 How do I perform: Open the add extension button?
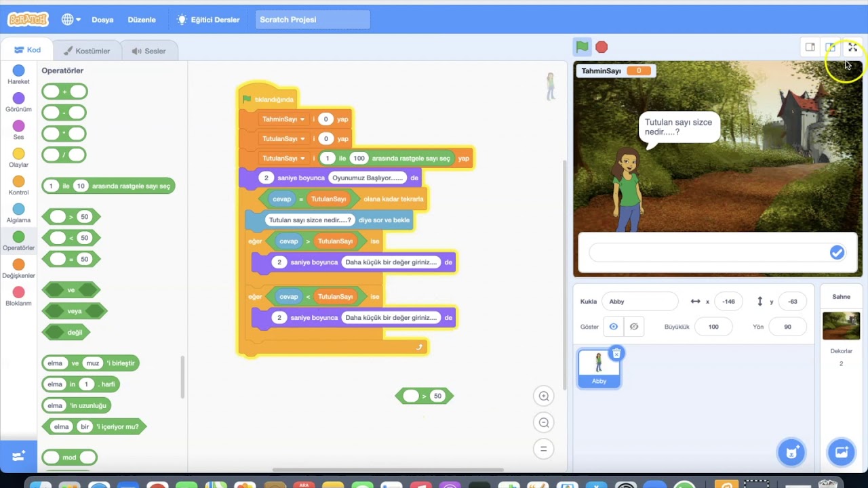[x=18, y=456]
